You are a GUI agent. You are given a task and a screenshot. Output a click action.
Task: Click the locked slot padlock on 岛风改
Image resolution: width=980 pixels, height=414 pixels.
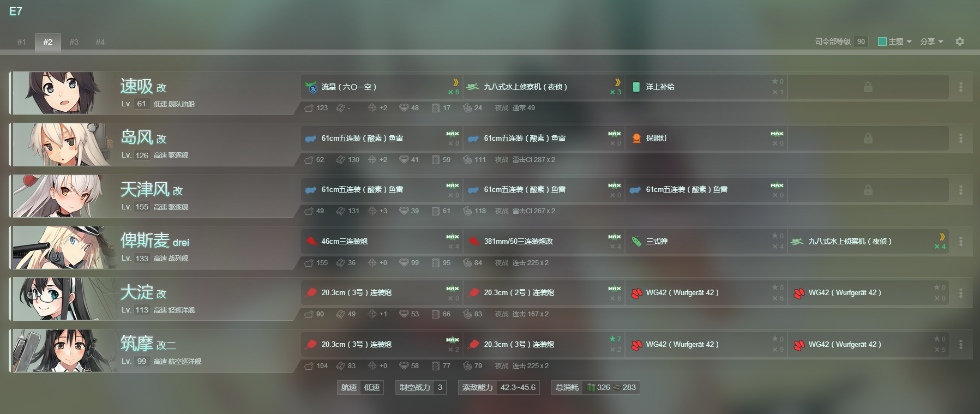(x=868, y=139)
